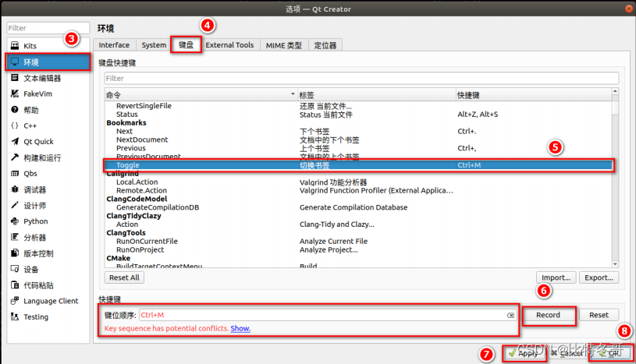Select the ClangTidyClazy group row
The image size is (636, 364).
tap(358, 216)
